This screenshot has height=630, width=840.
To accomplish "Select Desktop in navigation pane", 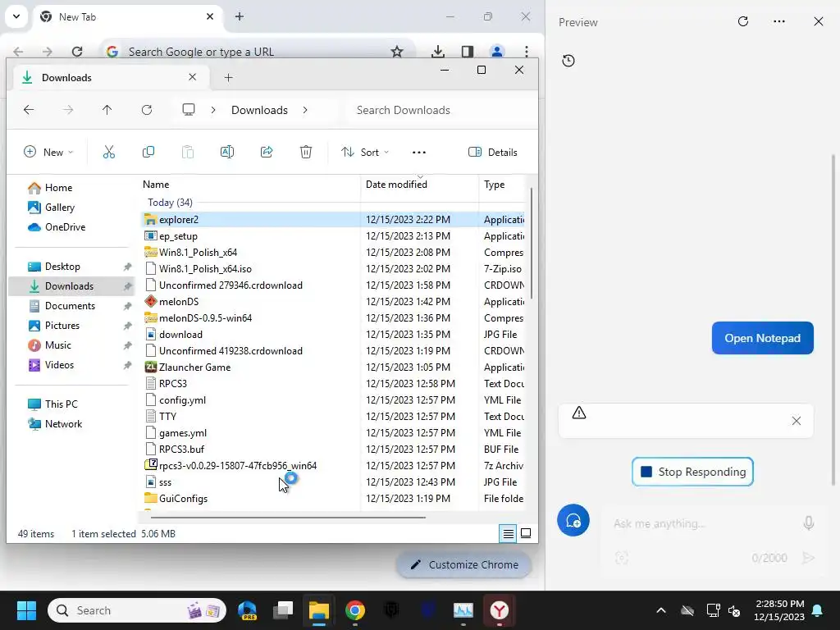I will (x=62, y=267).
